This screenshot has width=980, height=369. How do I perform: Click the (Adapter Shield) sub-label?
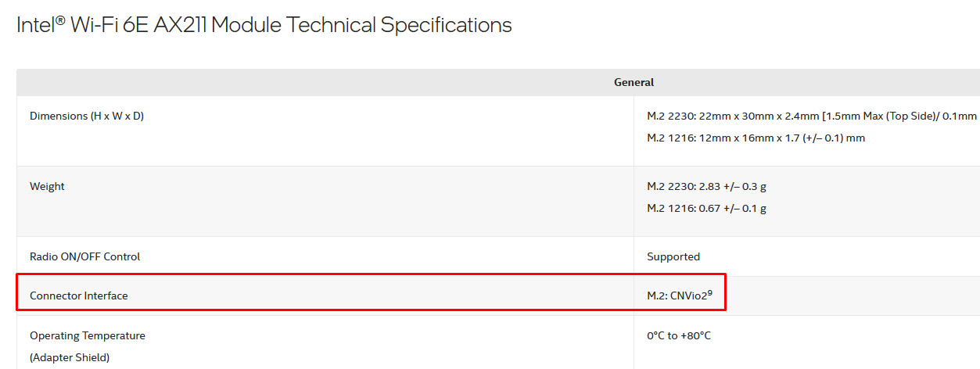coord(70,357)
